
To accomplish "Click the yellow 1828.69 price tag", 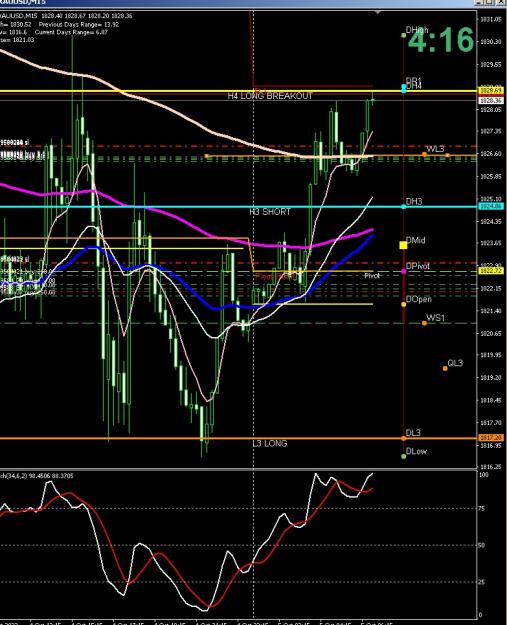I will point(491,90).
